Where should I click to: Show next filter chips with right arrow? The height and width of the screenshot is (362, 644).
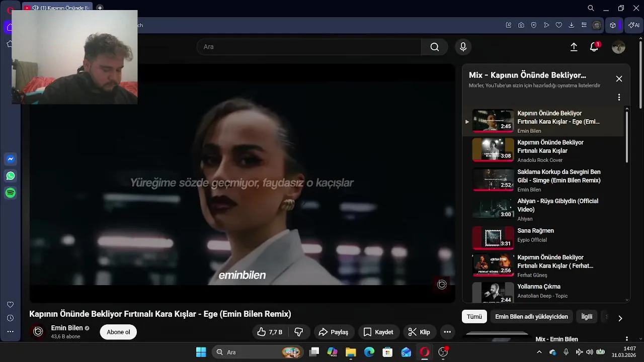coord(620,318)
